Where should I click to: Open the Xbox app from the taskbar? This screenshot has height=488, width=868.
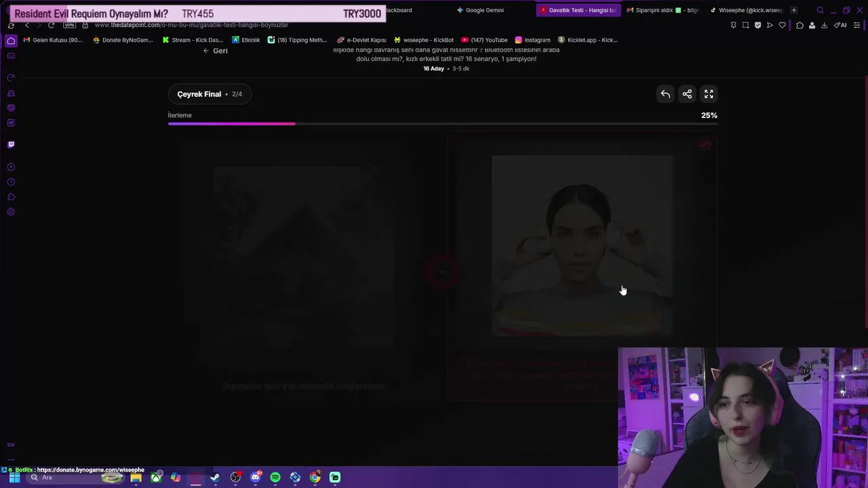tap(156, 477)
